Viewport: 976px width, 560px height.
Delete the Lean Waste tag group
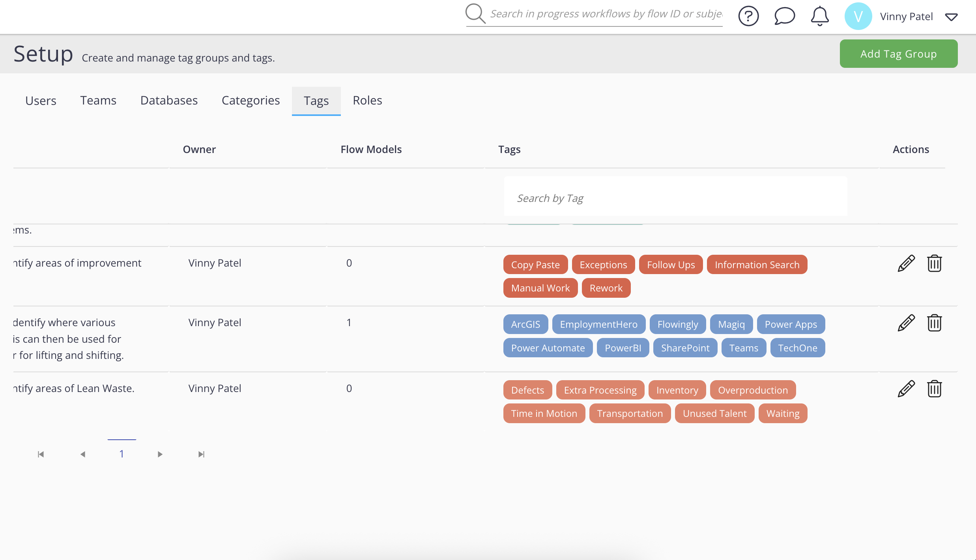(934, 389)
